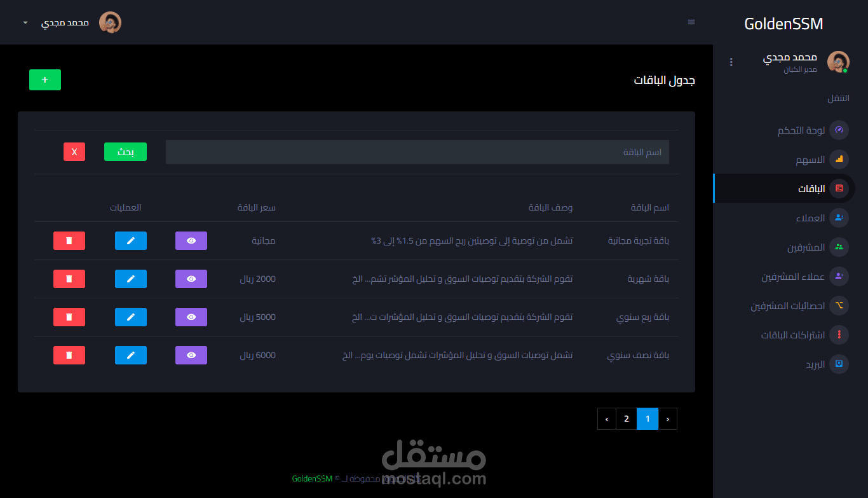Open the العملاء menu item

[x=811, y=218]
